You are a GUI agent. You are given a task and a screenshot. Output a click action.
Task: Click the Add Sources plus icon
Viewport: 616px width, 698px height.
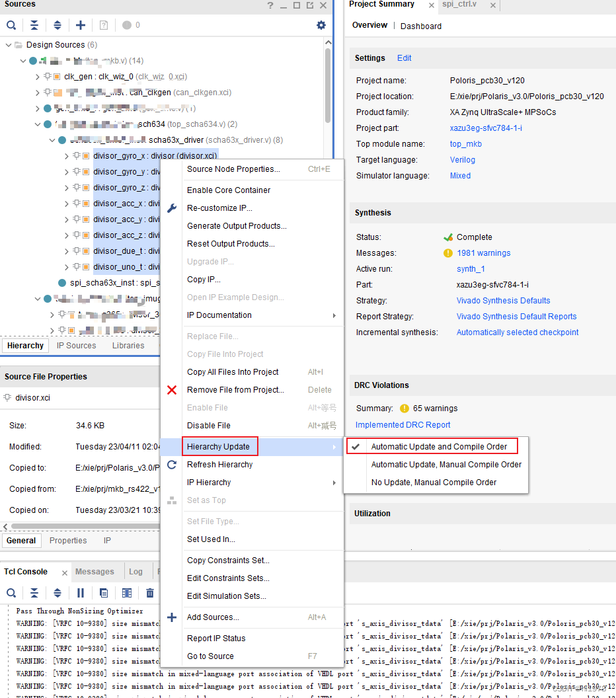tap(81, 24)
